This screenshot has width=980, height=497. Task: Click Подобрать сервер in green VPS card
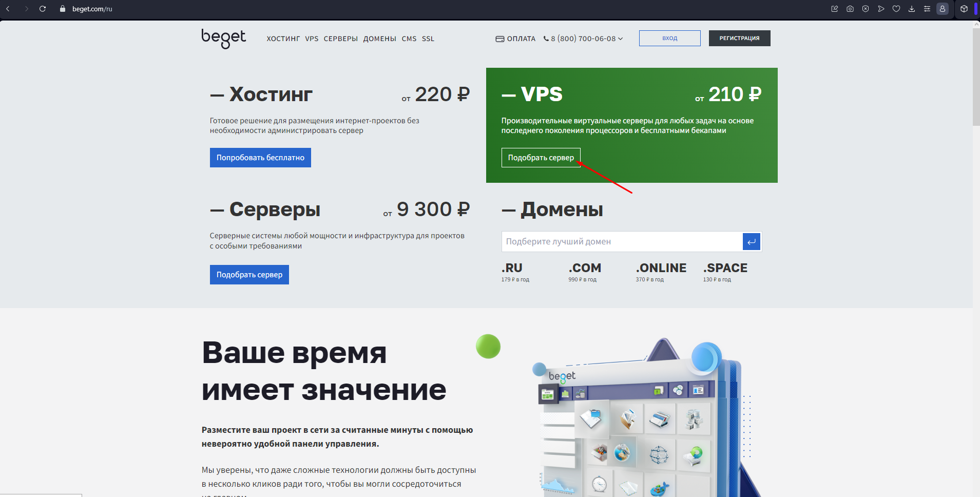[x=541, y=158]
